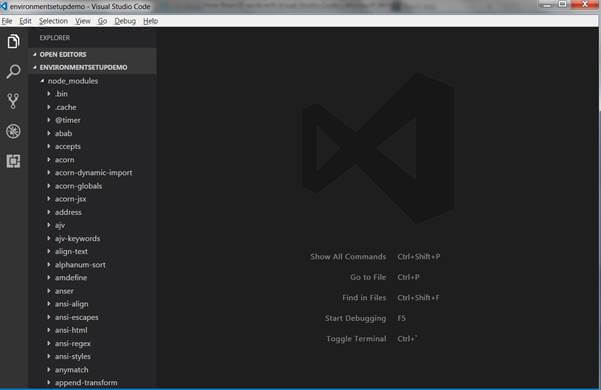Open the Debug view icon

[13, 131]
